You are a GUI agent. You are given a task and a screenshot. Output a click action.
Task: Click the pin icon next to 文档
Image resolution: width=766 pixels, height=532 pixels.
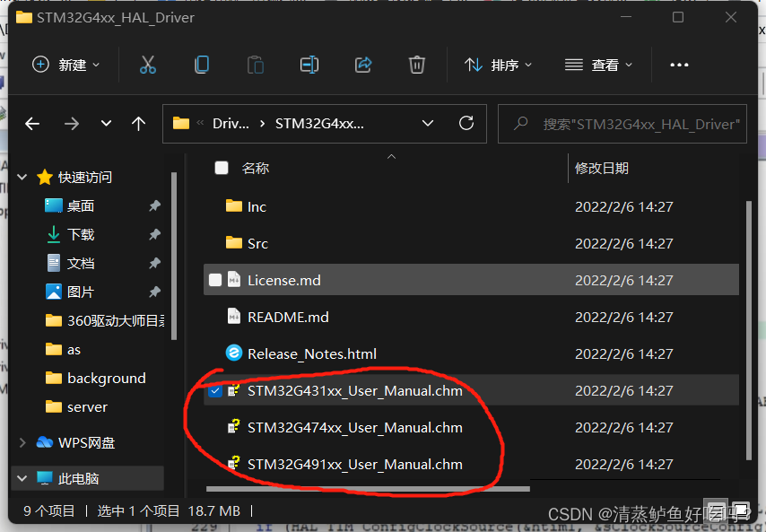(155, 264)
